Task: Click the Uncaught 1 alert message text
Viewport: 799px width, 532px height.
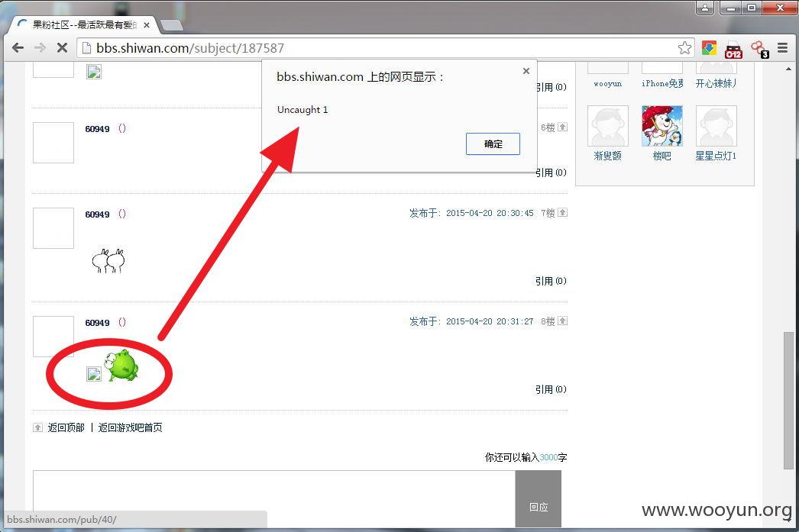Action: (302, 109)
